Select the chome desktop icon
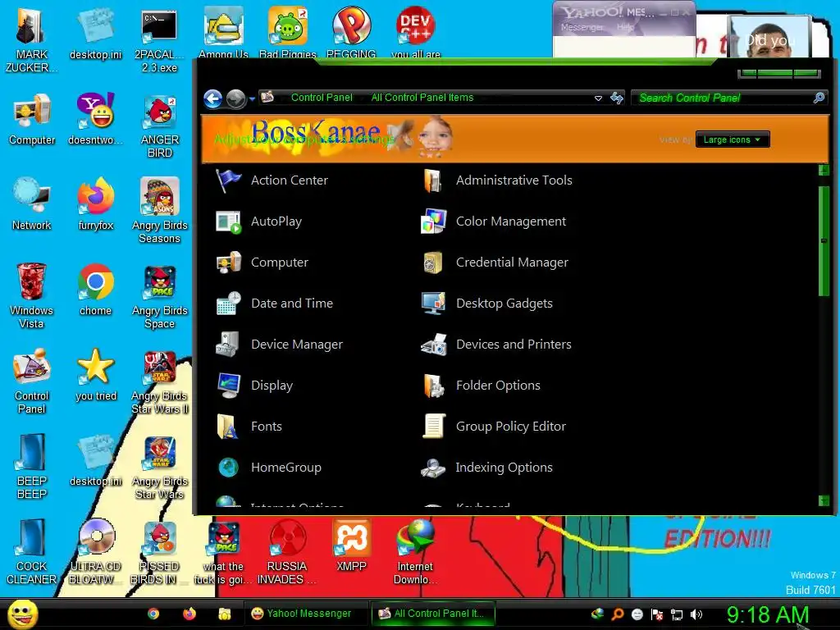 pyautogui.click(x=96, y=290)
